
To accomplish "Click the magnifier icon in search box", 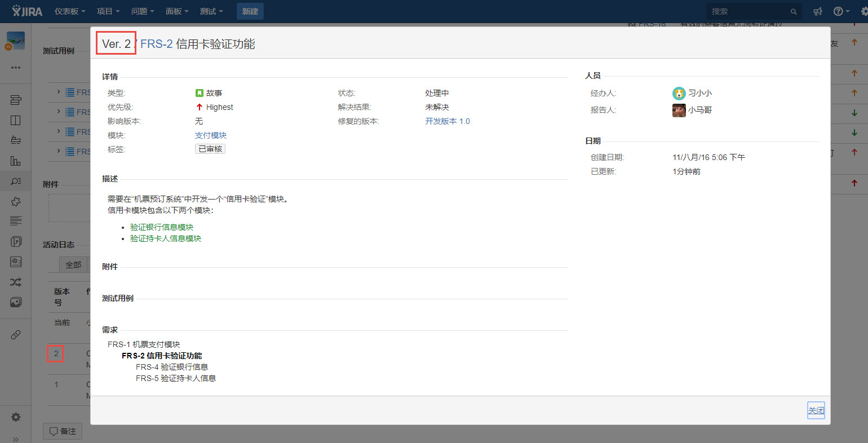I will (x=794, y=11).
